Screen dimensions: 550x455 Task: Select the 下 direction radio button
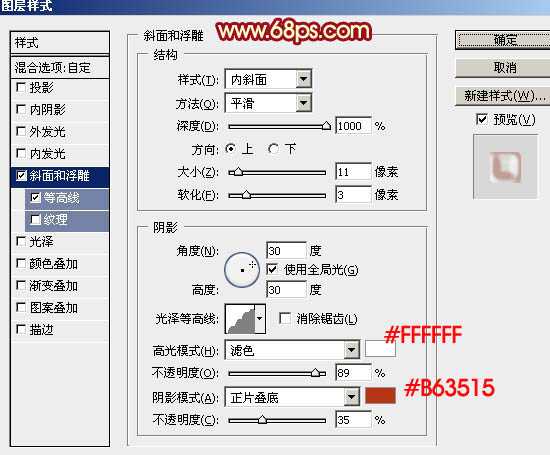(x=273, y=149)
